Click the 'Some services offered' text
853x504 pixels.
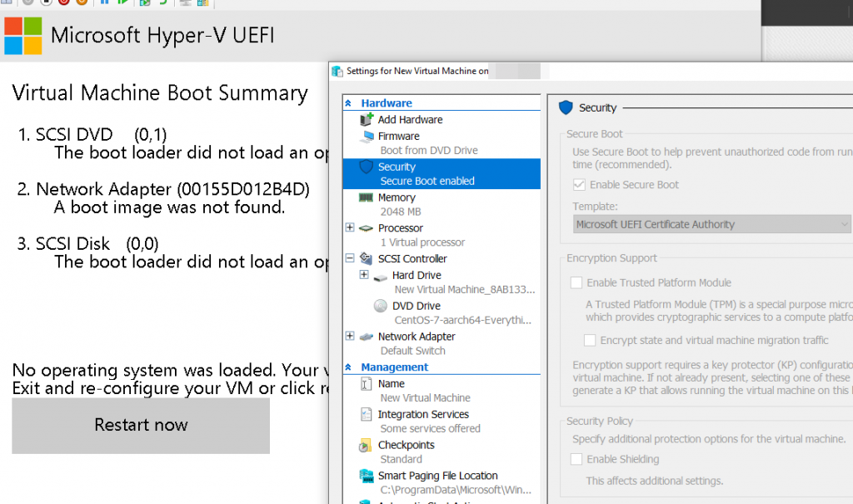click(x=431, y=428)
